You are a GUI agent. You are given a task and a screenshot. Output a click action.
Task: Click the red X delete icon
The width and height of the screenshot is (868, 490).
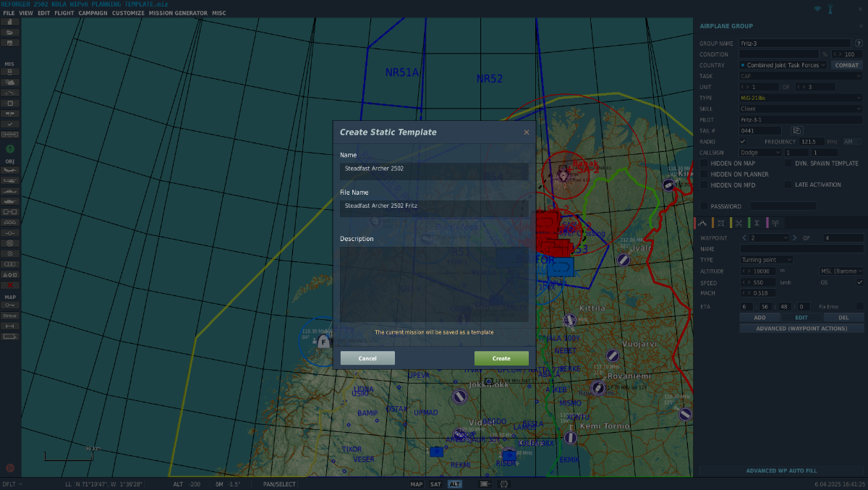point(10,285)
